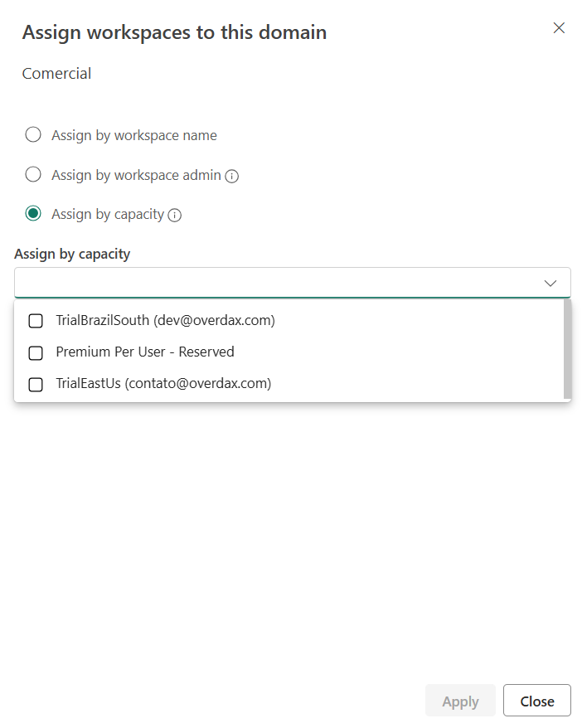582x728 pixels.
Task: Enable the TrialEastUs capacity checkbox
Action: (36, 384)
